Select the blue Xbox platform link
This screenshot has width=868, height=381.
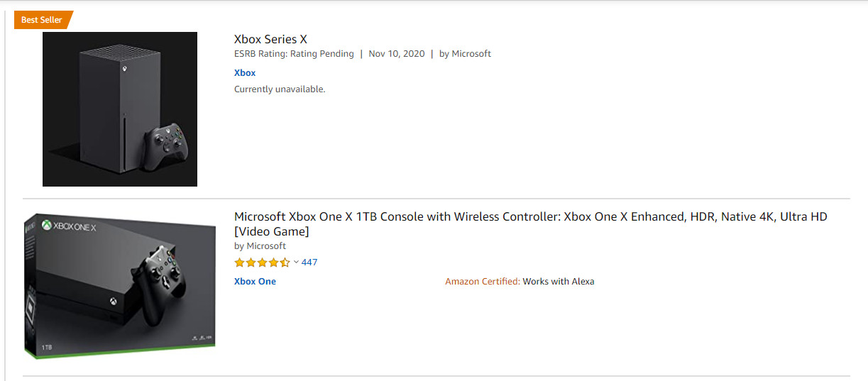click(x=245, y=73)
